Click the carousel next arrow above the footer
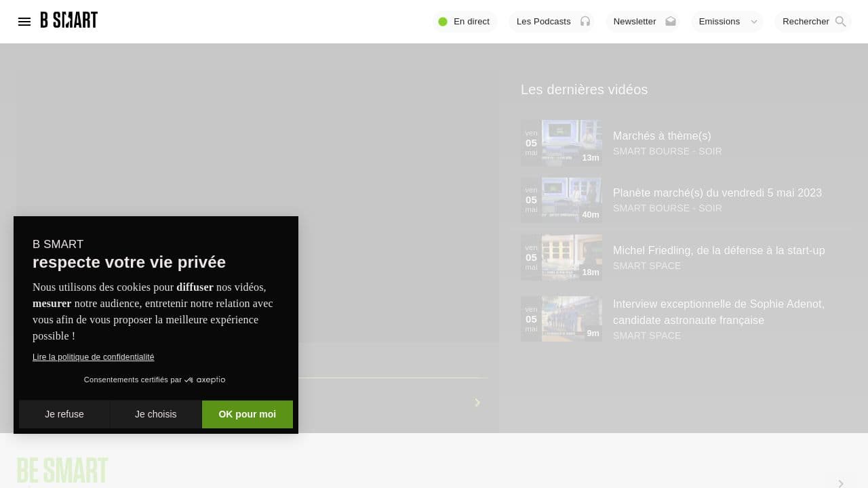Viewport: 868px width, 488px height. coord(477,402)
